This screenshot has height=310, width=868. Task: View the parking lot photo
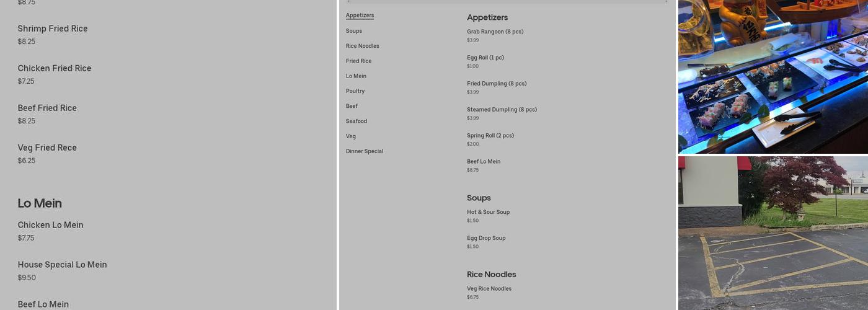(x=773, y=232)
